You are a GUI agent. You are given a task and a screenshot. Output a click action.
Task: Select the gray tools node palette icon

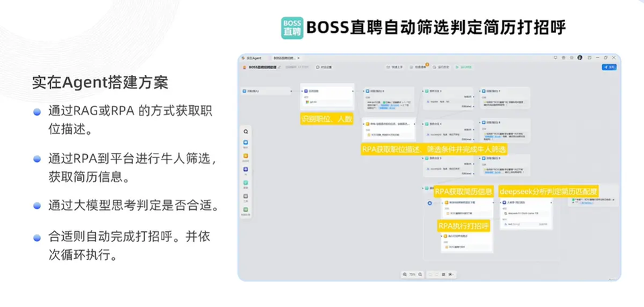[x=246, y=196]
